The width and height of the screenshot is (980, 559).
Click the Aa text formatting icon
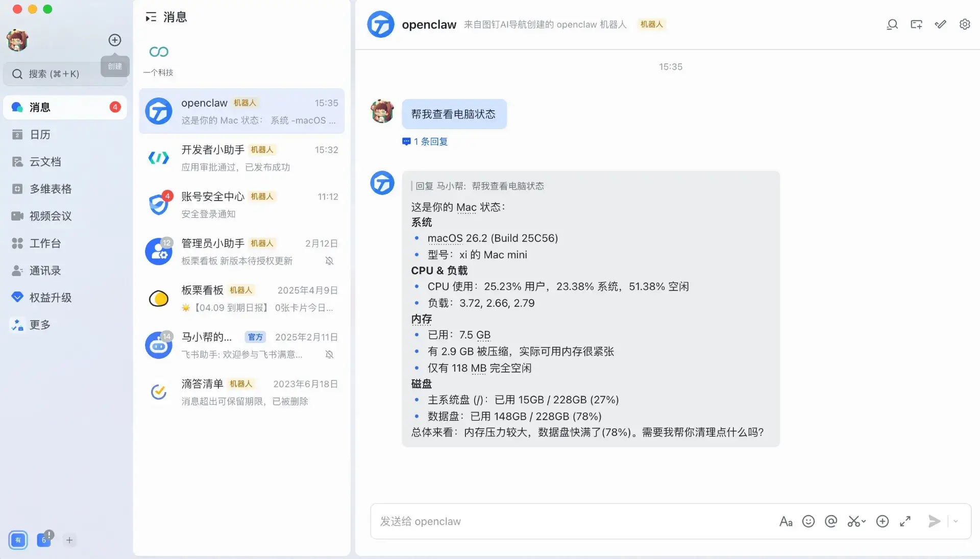coord(786,521)
